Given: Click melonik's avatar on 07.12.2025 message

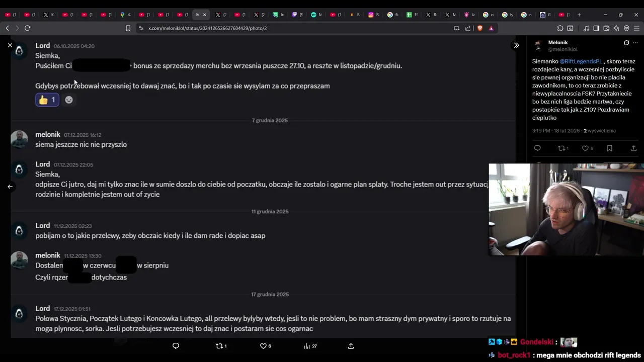Looking at the screenshot, I should [x=19, y=139].
